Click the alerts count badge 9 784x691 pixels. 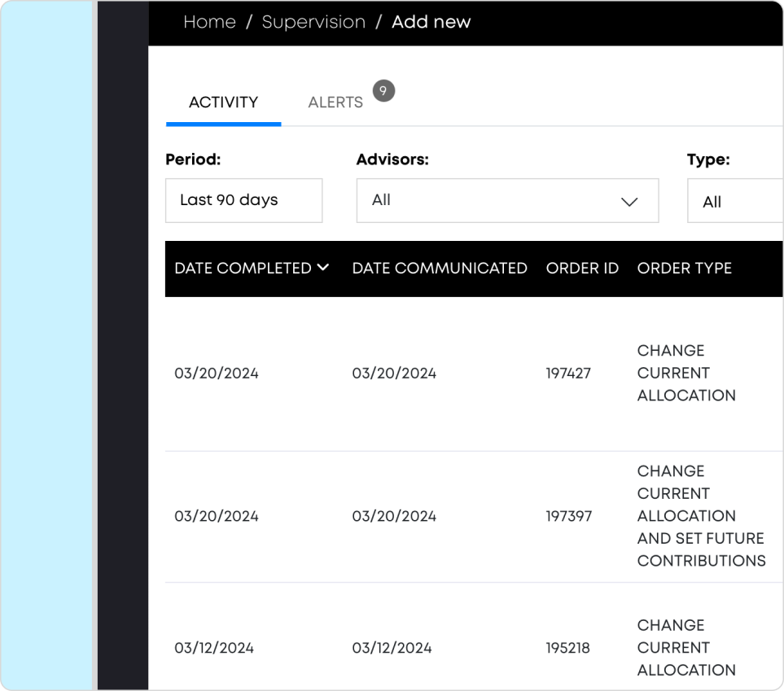click(383, 90)
